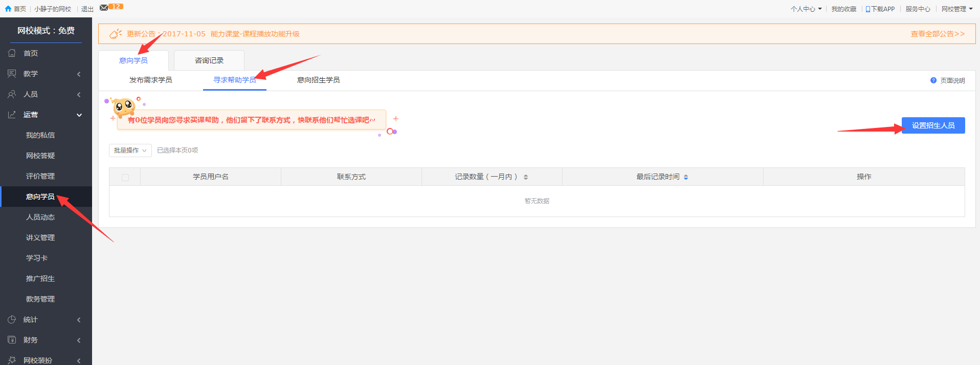Open 查看全部公告 link
Screen dimensions: 980x365
pos(937,34)
